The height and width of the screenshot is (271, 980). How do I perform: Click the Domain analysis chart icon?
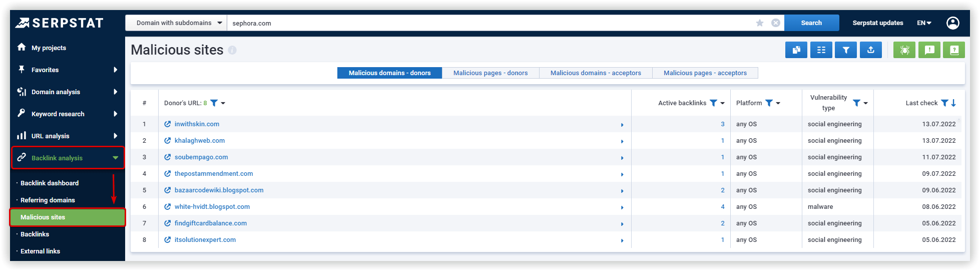pyautogui.click(x=22, y=91)
